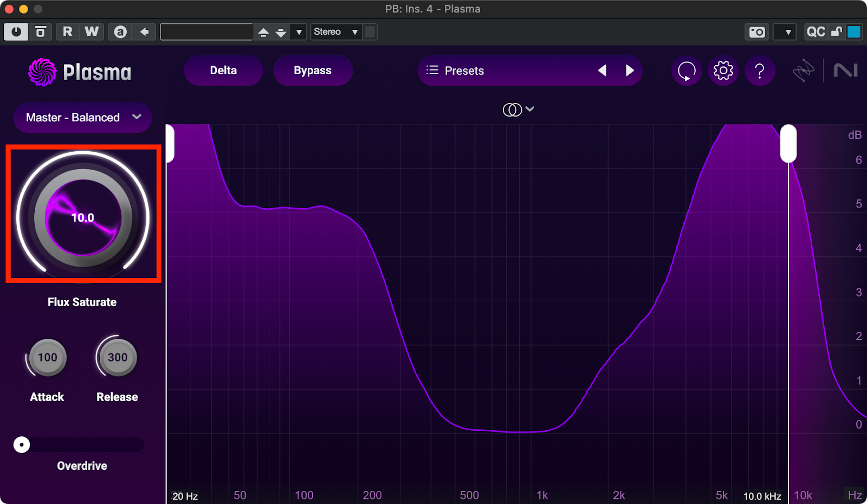Screen dimensions: 867x504
Task: Click the camera snapshot icon
Action: tap(757, 32)
